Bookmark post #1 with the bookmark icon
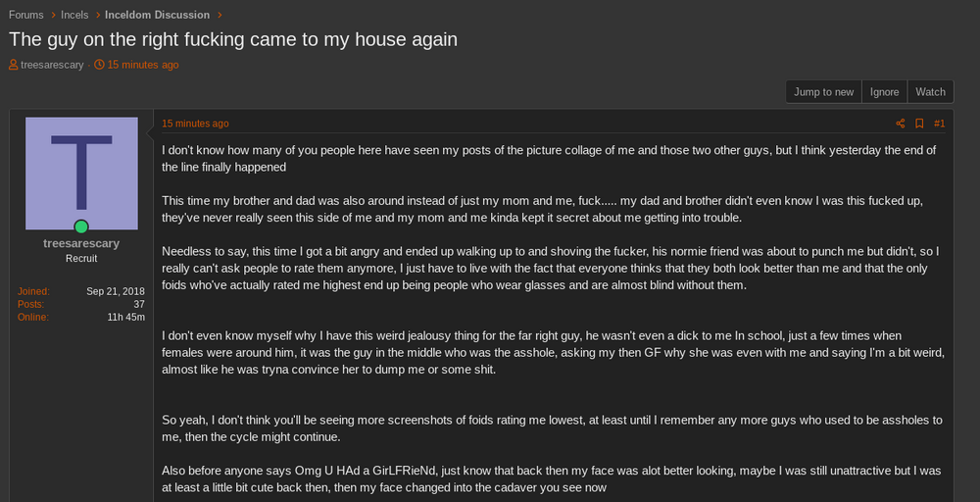This screenshot has width=980, height=502. [x=919, y=124]
